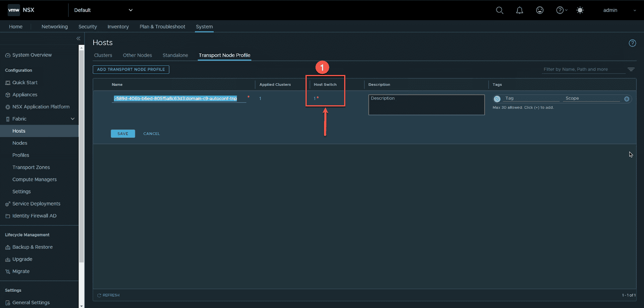Click the Save button
The height and width of the screenshot is (308, 644).
(123, 133)
